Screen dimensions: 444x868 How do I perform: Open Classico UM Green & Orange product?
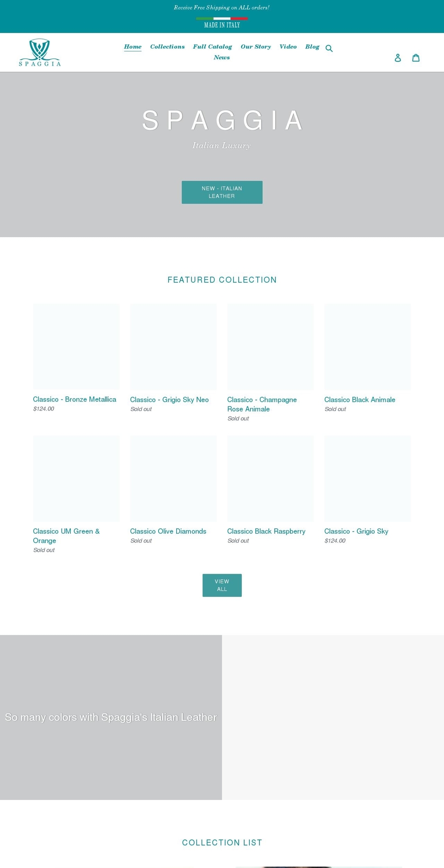(66, 536)
